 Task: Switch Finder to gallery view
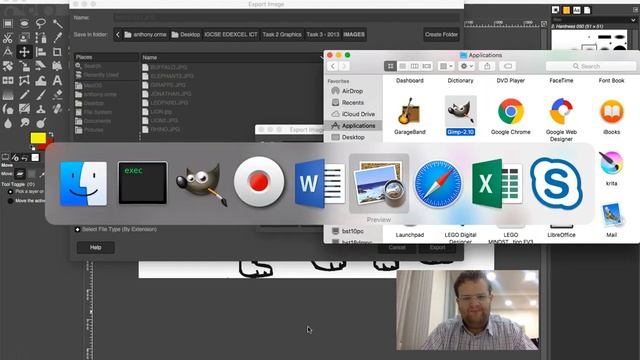(427, 66)
